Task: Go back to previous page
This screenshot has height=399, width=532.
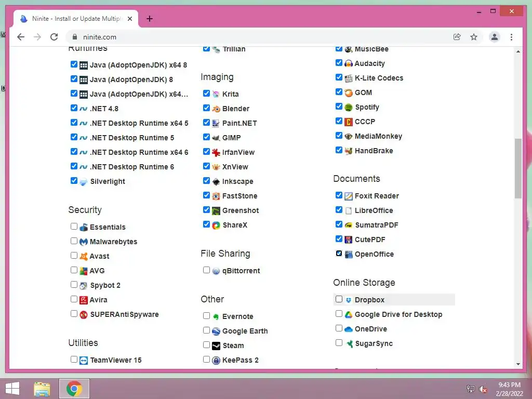Action: [21, 37]
